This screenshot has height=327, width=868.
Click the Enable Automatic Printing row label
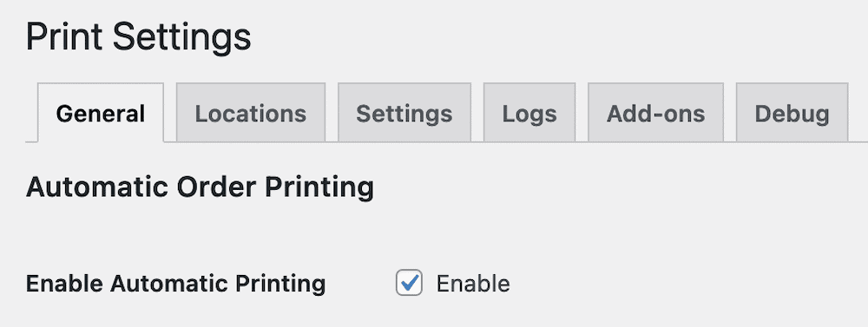(175, 284)
